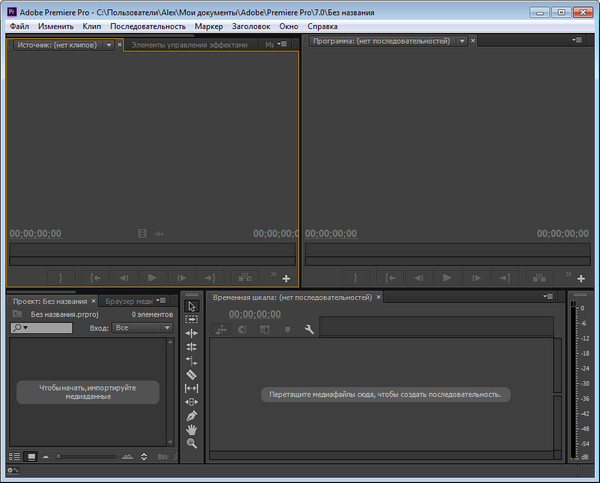Screen dimensions: 600x483
Task: Select the Ripple Edit tool
Action: pyautogui.click(x=192, y=333)
